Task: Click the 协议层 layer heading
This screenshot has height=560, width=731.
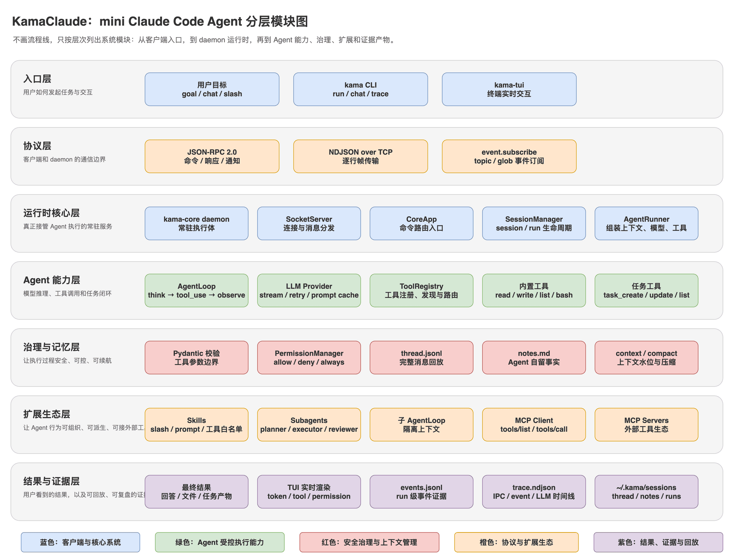Action: 37,146
